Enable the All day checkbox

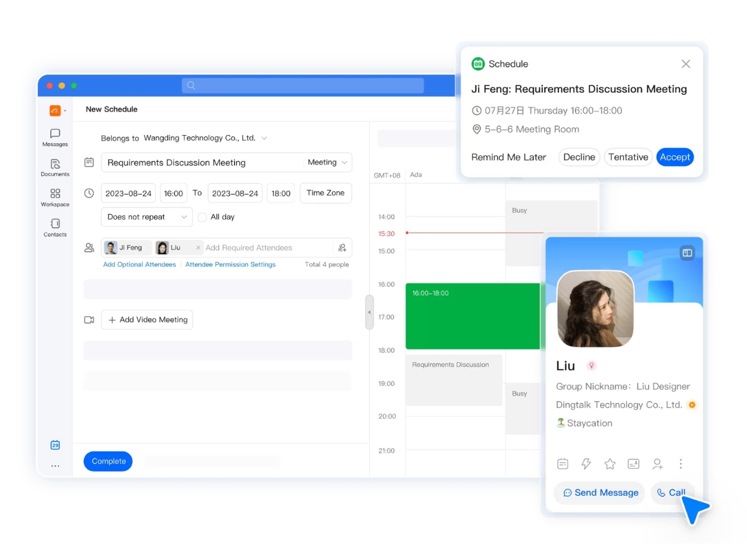click(202, 217)
